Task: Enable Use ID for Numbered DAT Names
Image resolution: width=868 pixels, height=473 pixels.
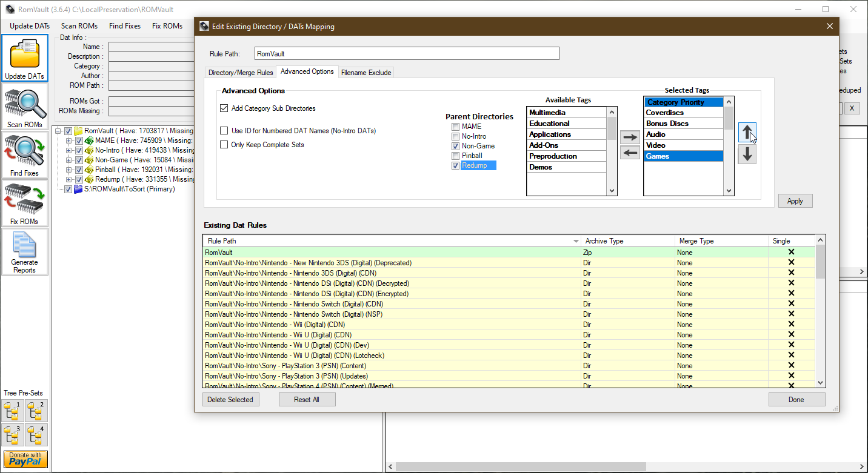Action: pyautogui.click(x=224, y=130)
